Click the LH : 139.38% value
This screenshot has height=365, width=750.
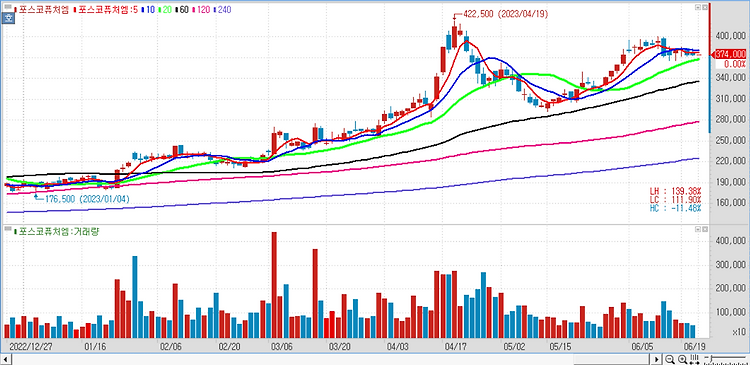click(x=675, y=191)
